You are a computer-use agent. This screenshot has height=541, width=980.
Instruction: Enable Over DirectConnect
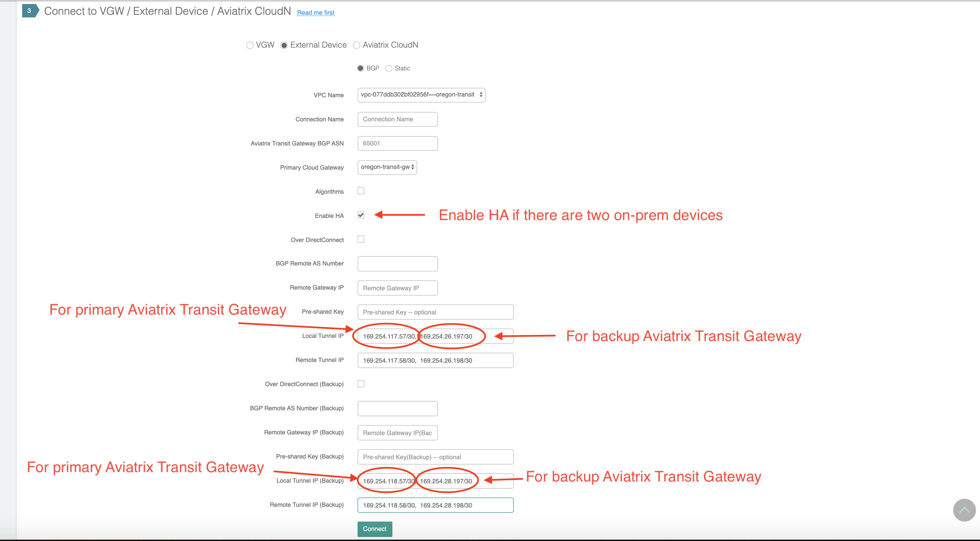(x=361, y=239)
